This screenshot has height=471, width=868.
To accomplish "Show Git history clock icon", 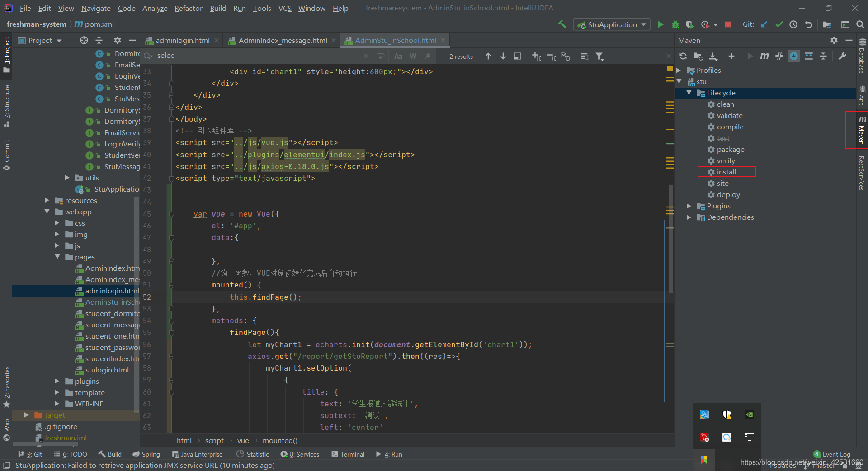I will (x=793, y=24).
